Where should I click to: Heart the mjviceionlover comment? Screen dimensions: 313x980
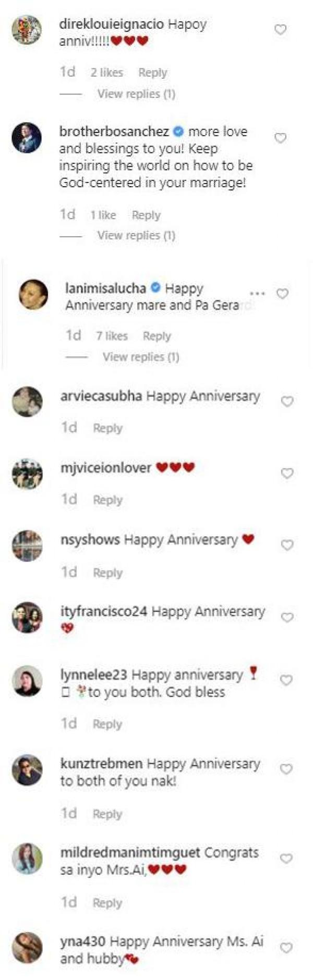click(x=287, y=474)
